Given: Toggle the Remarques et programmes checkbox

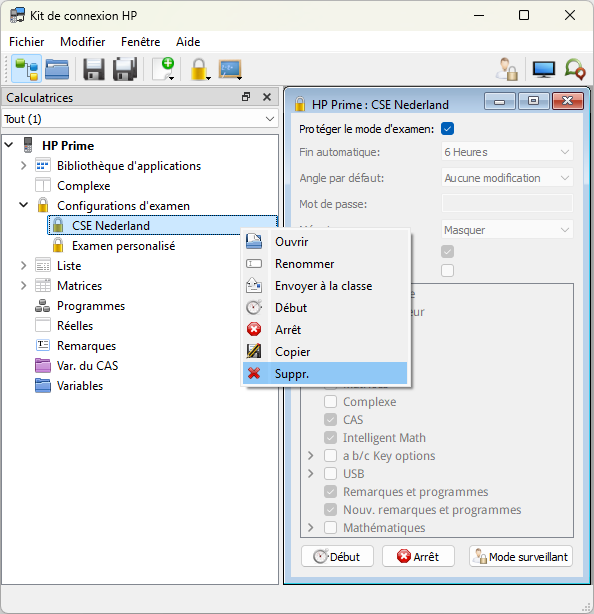Looking at the screenshot, I should click(x=330, y=492).
